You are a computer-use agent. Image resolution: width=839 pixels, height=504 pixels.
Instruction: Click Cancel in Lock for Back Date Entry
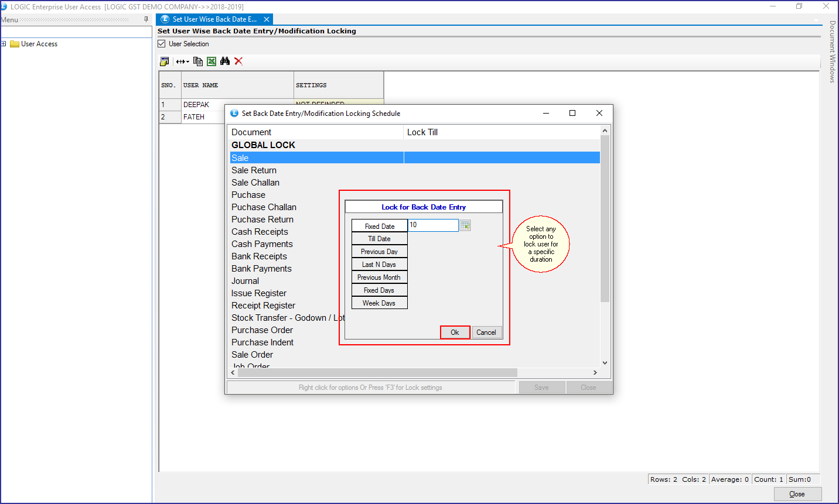click(x=486, y=332)
